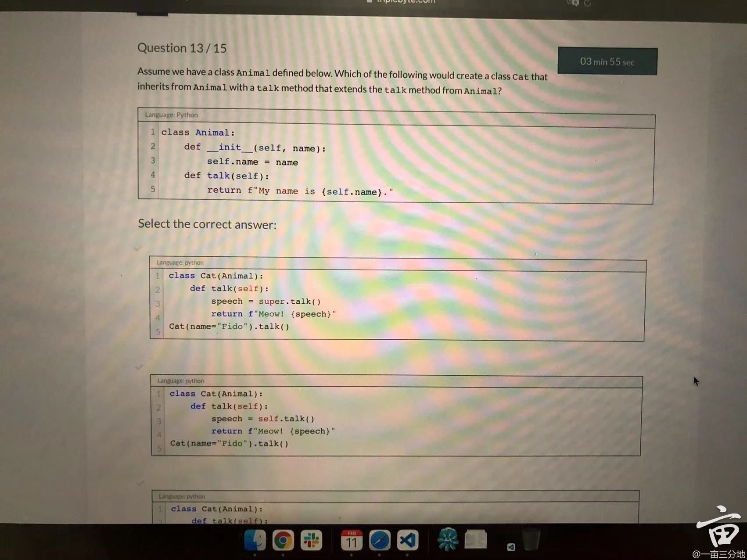Click the 'speech = super.talk()' line
Image resolution: width=747 pixels, height=560 pixels.
[266, 302]
